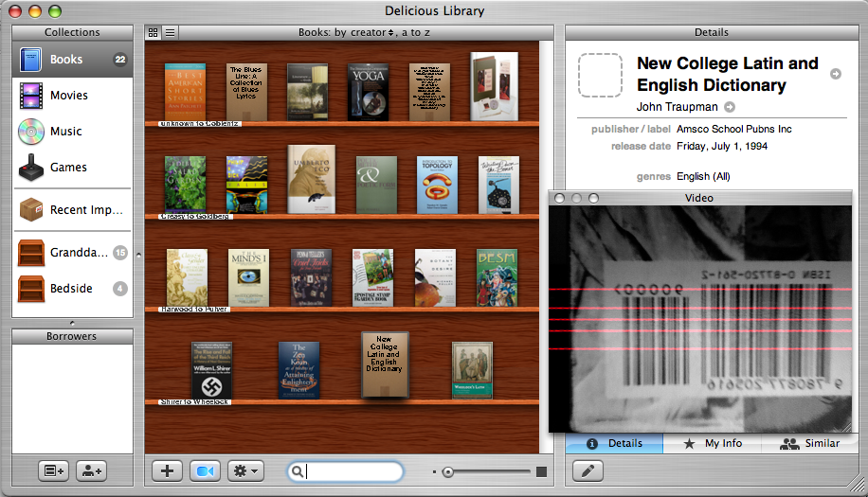
Task: Close the Video scanner window
Action: (x=560, y=198)
